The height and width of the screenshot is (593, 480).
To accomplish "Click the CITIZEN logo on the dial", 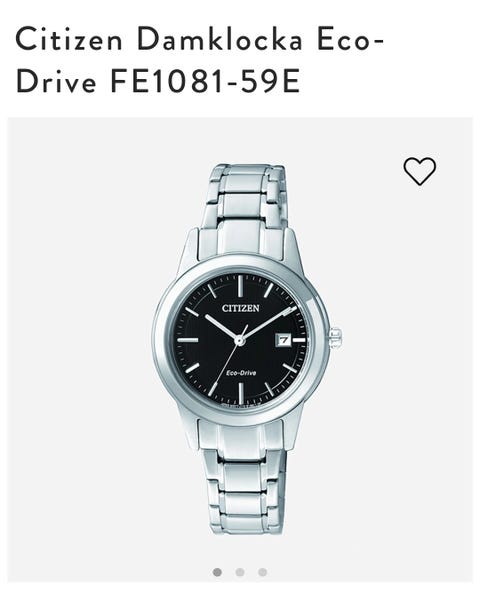I will tap(241, 308).
